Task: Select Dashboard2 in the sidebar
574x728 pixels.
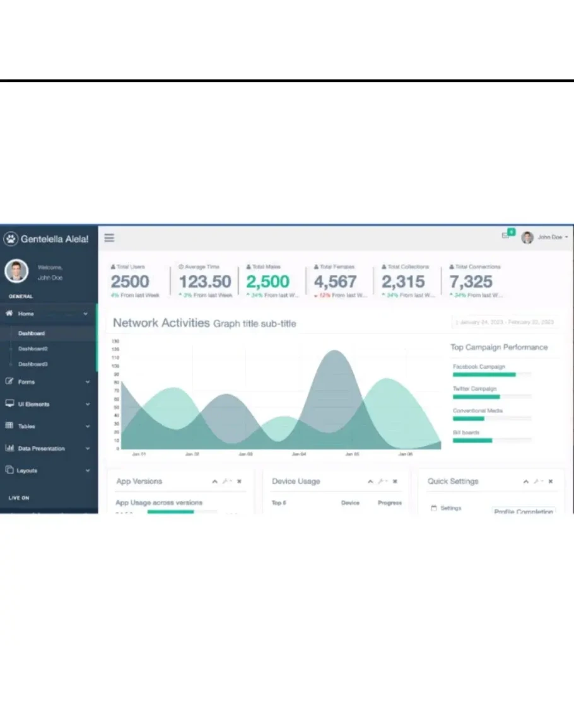Action: pos(33,349)
